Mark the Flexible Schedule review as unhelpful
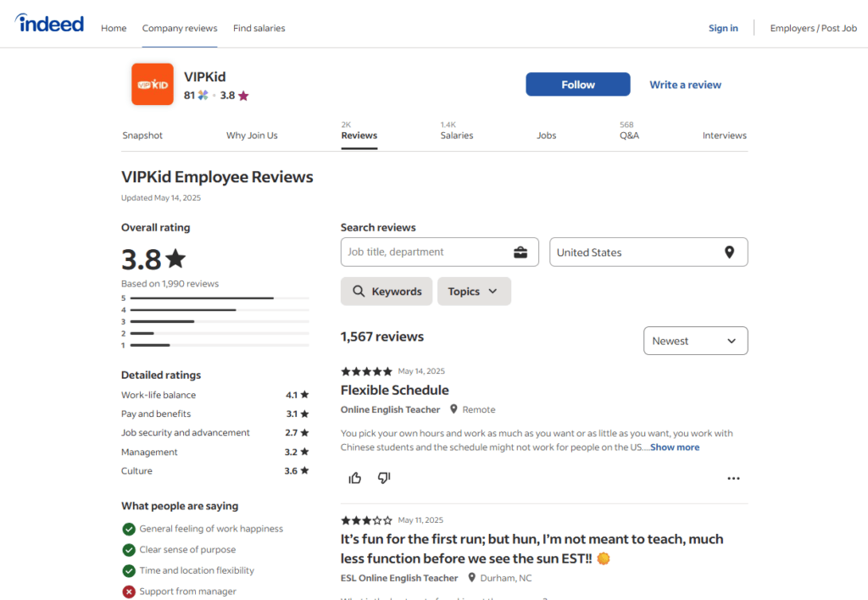 tap(384, 478)
